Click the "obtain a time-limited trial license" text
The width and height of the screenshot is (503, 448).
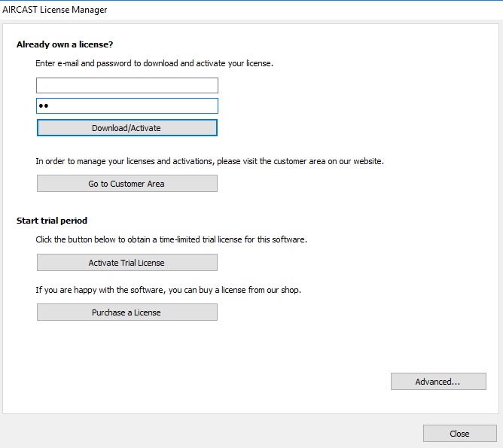(171, 239)
